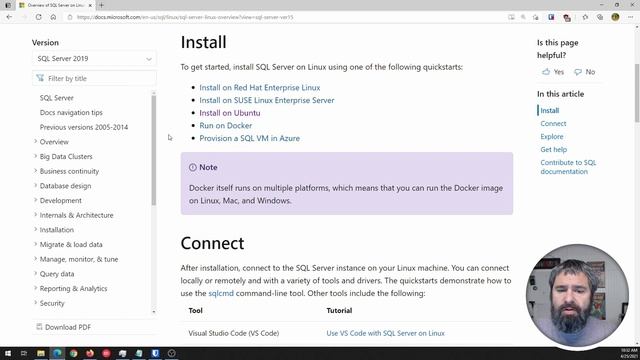Open File Explorer from the taskbar
640x360 pixels.
pyautogui.click(x=41, y=353)
